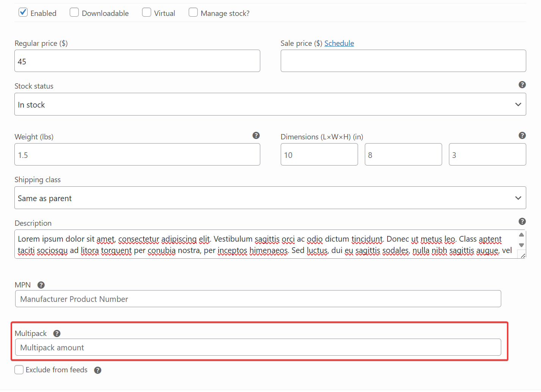
Task: Expand the Shipping class dropdown
Action: tap(270, 198)
